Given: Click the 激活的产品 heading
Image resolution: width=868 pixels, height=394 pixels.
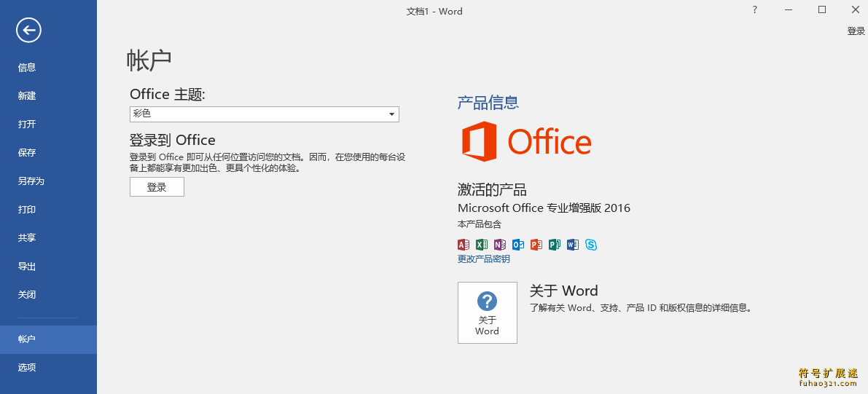Looking at the screenshot, I should 491,190.
